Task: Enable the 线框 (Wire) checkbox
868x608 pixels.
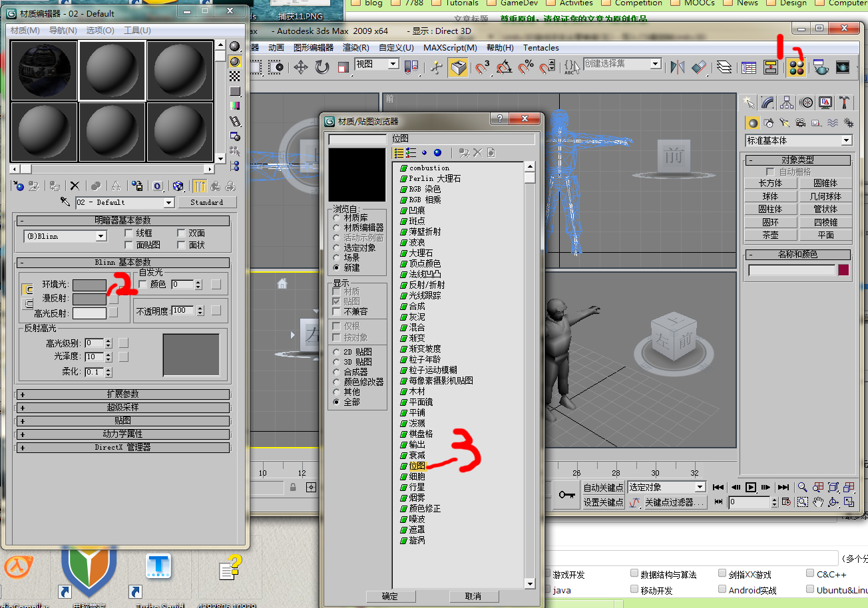Action: click(129, 233)
